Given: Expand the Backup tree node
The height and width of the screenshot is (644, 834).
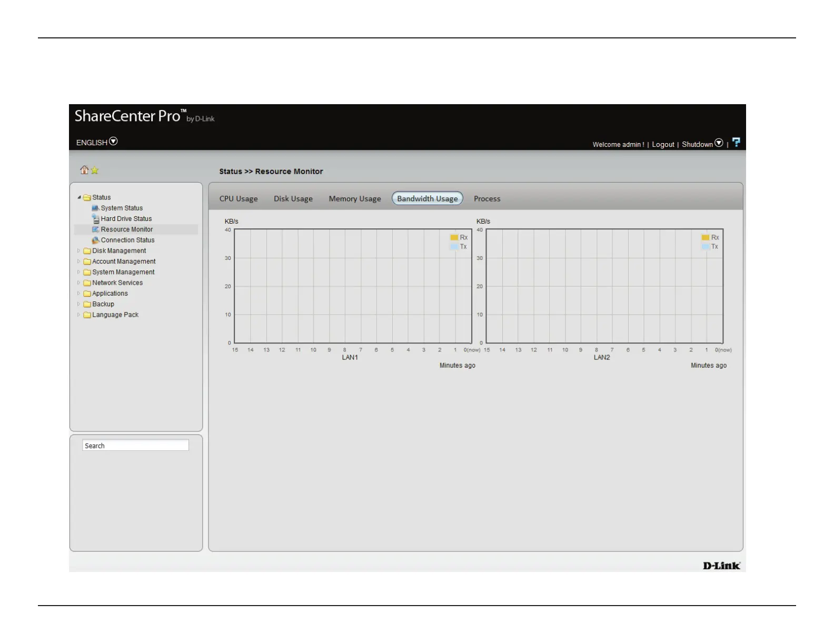Looking at the screenshot, I should pyautogui.click(x=79, y=304).
